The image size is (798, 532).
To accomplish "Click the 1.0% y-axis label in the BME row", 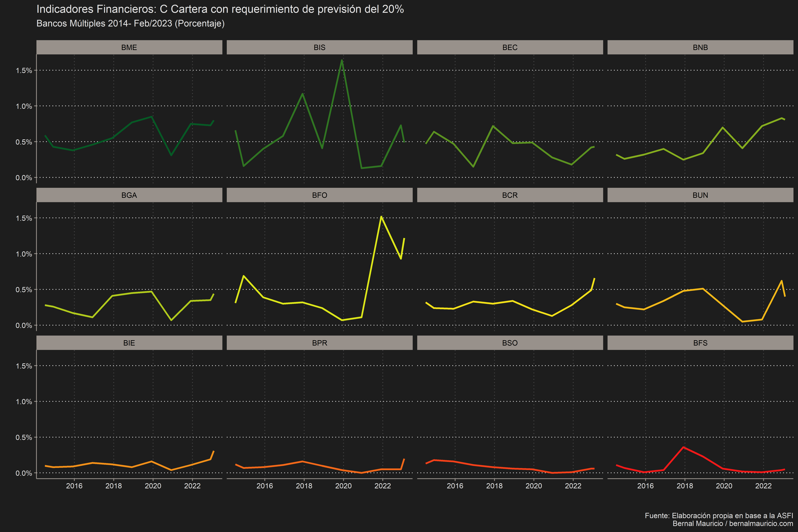I will 24,106.
